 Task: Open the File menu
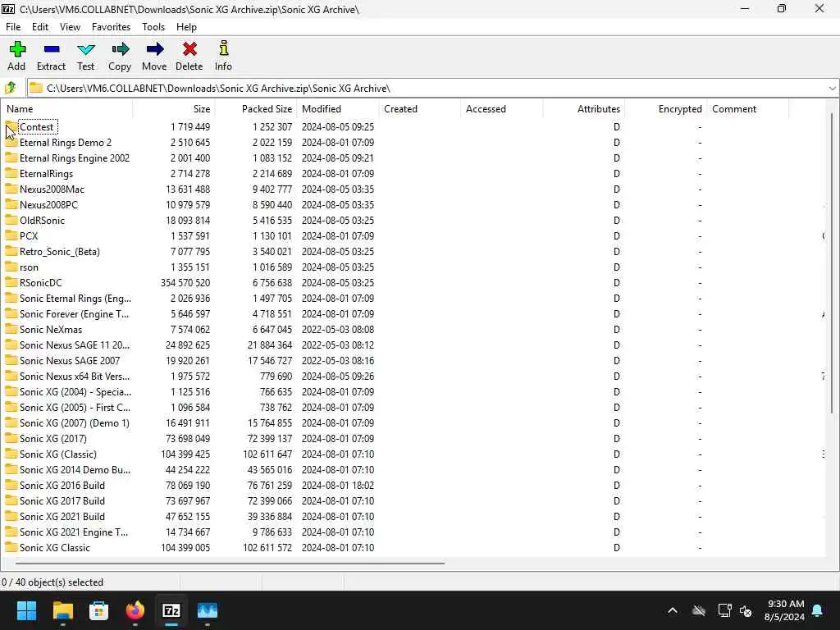(13, 27)
